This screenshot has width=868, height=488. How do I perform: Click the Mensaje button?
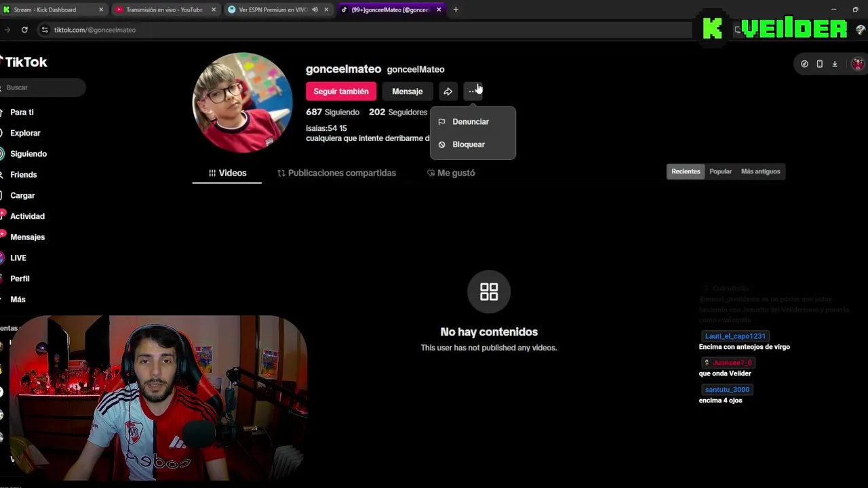[x=407, y=91]
